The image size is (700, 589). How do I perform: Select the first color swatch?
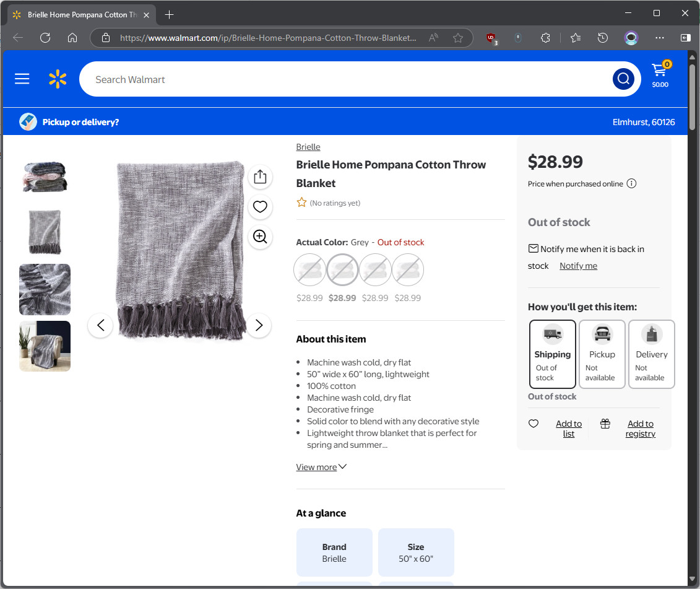(309, 270)
